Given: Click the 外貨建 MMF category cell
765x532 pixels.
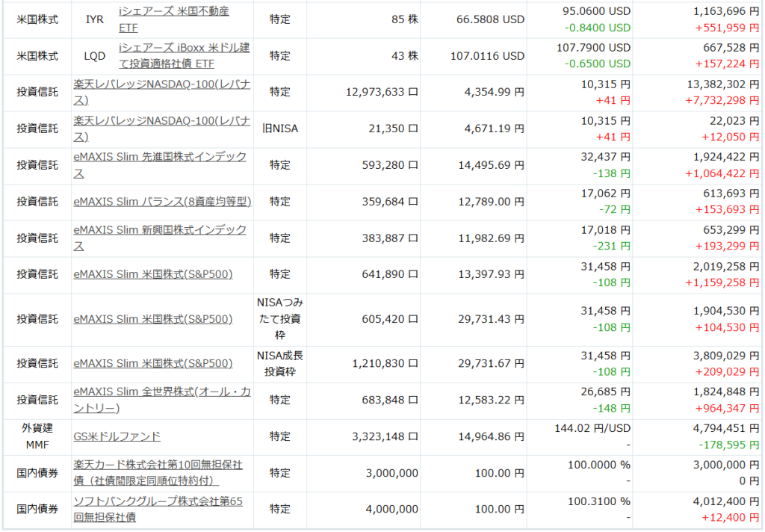Looking at the screenshot, I should (37, 436).
